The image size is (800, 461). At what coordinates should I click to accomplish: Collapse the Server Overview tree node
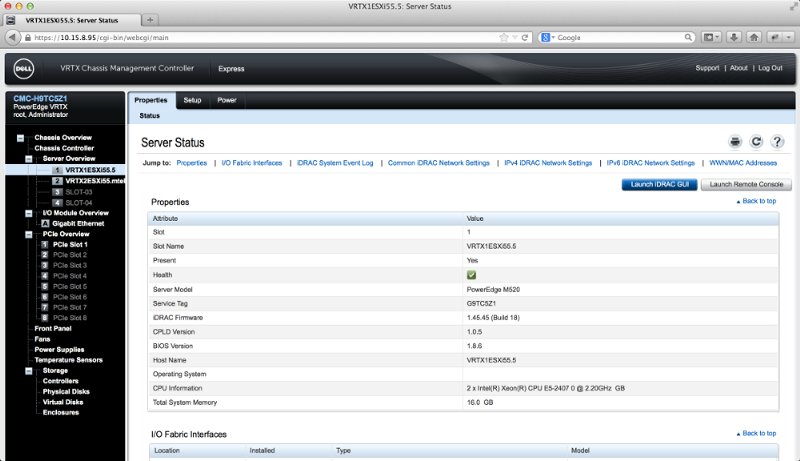(29, 159)
